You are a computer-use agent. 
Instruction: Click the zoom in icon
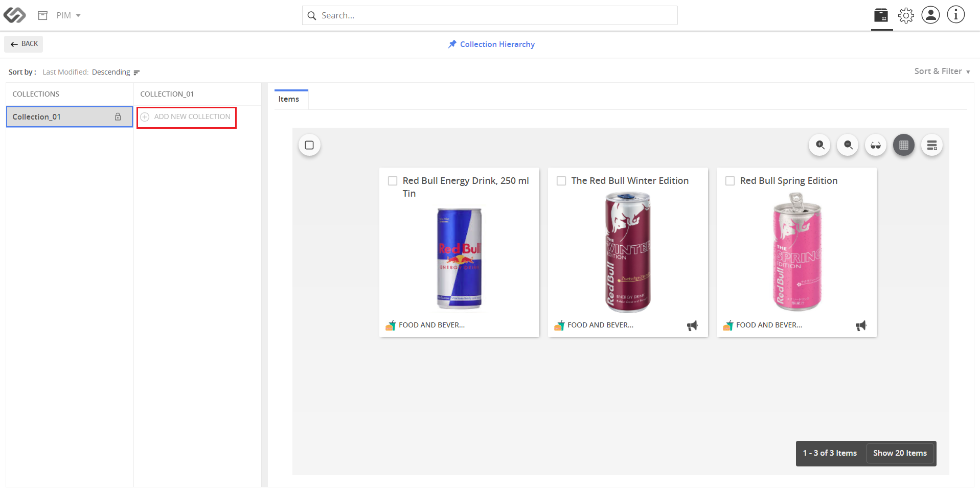click(x=820, y=145)
